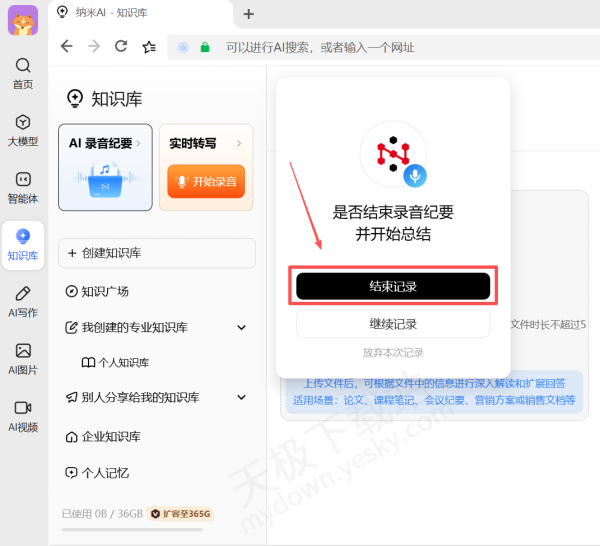The image size is (600, 546).
Task: Open the 智能体 sidebar icon
Action: [x=22, y=180]
